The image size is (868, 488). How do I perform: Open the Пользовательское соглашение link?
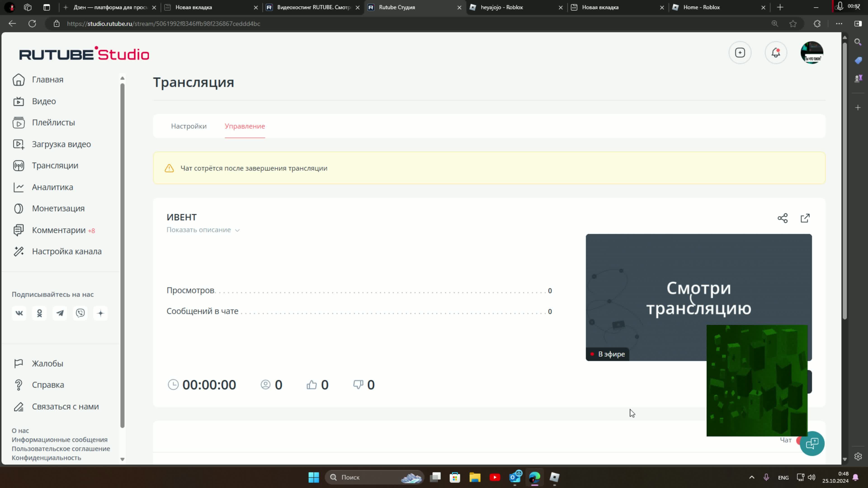coord(61,449)
